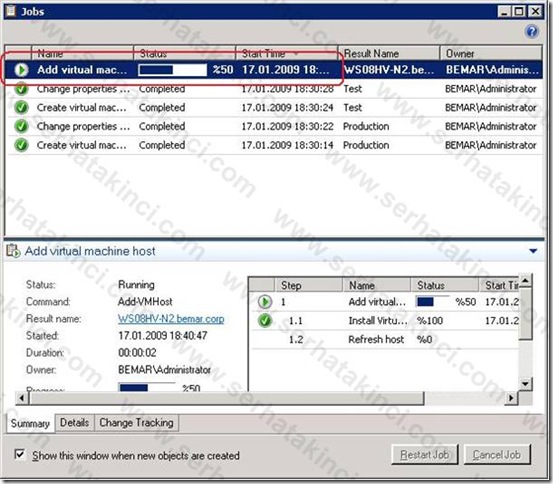Click the Start Time column header in steps table

tap(499, 285)
